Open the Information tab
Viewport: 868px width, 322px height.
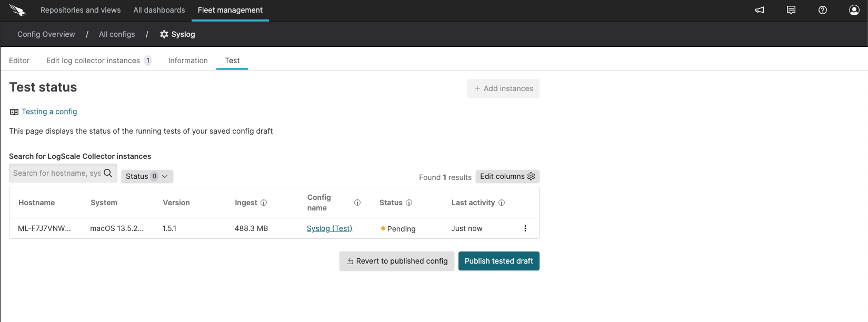[x=188, y=61]
